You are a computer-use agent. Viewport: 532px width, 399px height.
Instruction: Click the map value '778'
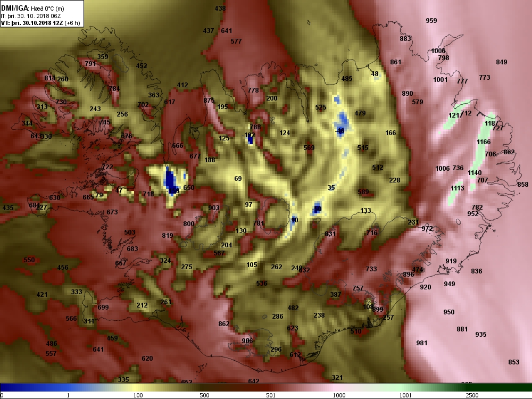[253, 90]
